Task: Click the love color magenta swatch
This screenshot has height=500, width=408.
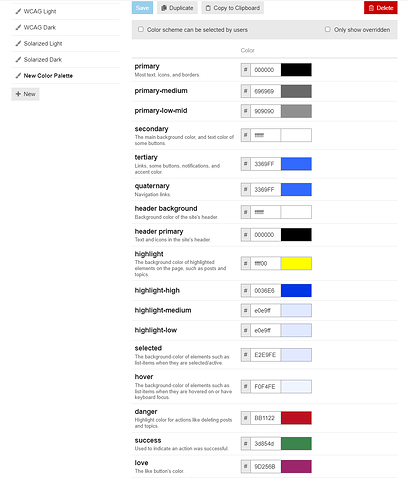Action: (296, 467)
